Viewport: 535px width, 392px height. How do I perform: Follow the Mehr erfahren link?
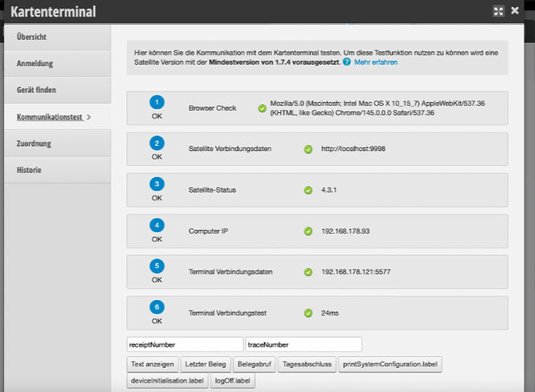[376, 62]
